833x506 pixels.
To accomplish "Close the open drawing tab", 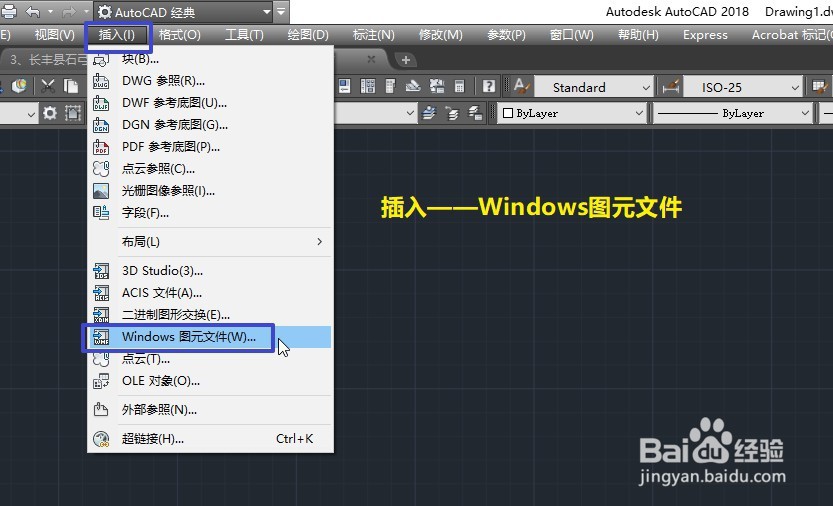I will point(371,60).
